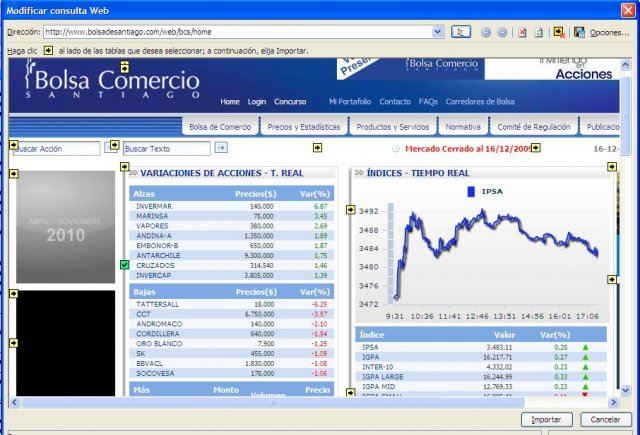Open the Opciones... button
Screen dimensions: 640x435
coord(609,33)
